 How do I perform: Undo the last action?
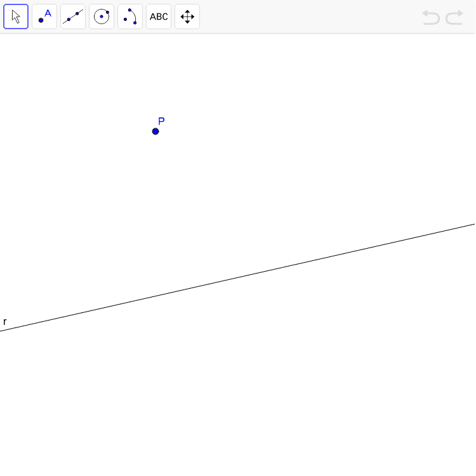(431, 17)
